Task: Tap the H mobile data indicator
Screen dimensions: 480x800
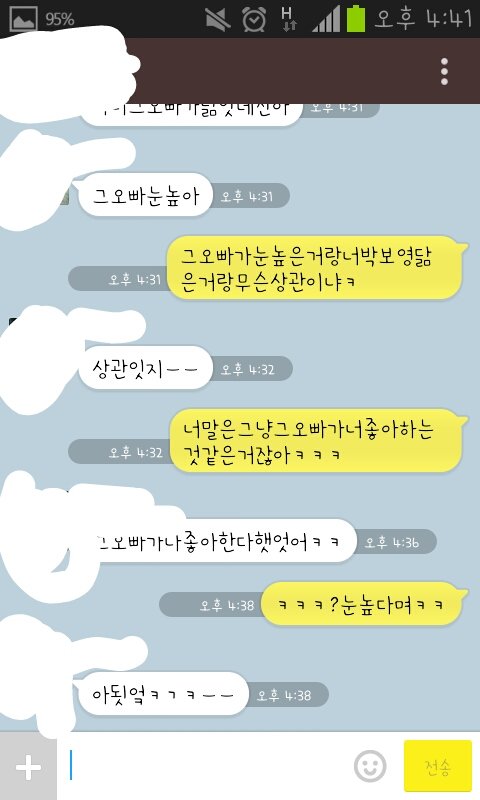Action: point(288,19)
